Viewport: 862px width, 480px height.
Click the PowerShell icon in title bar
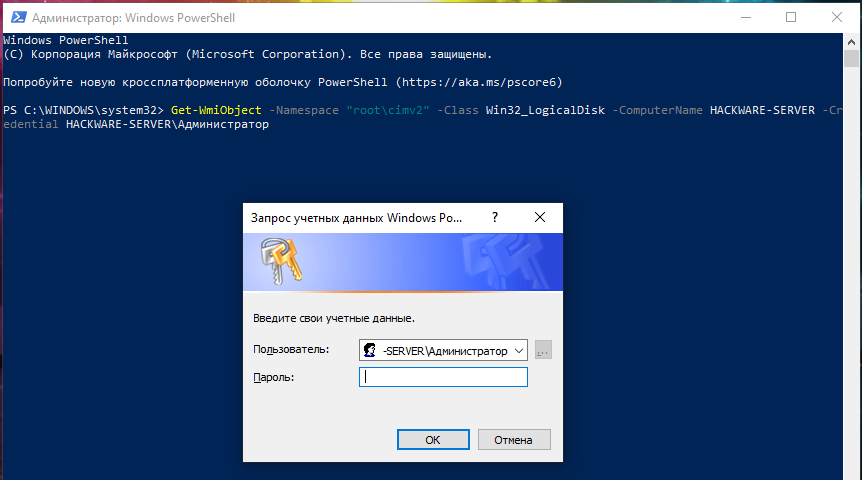tap(15, 18)
